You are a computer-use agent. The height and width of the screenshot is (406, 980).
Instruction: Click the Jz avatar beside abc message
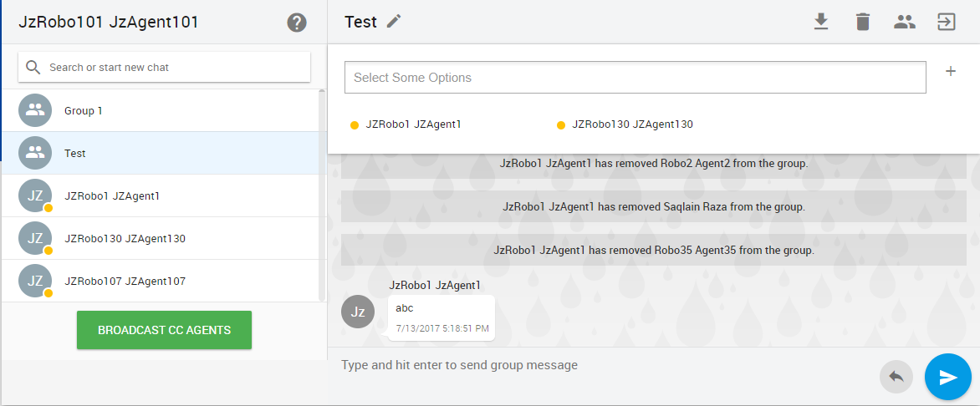pyautogui.click(x=358, y=312)
